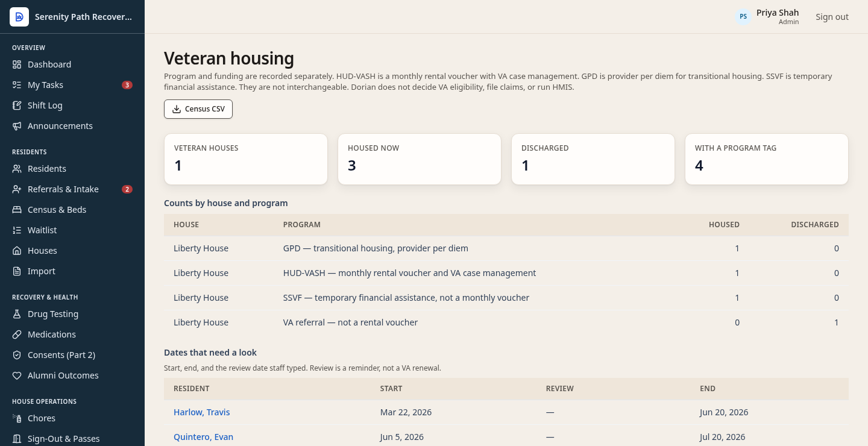Click the Residents people icon
The image size is (868, 446).
coord(17,169)
